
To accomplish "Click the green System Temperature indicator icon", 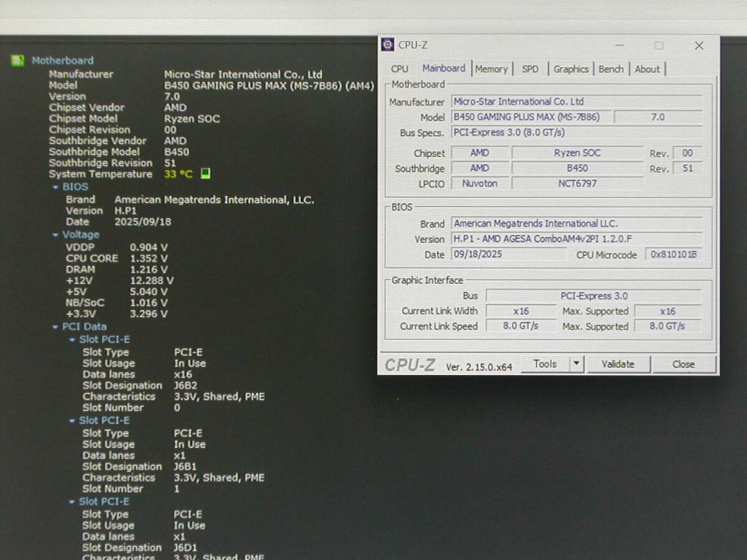I will 205,174.
